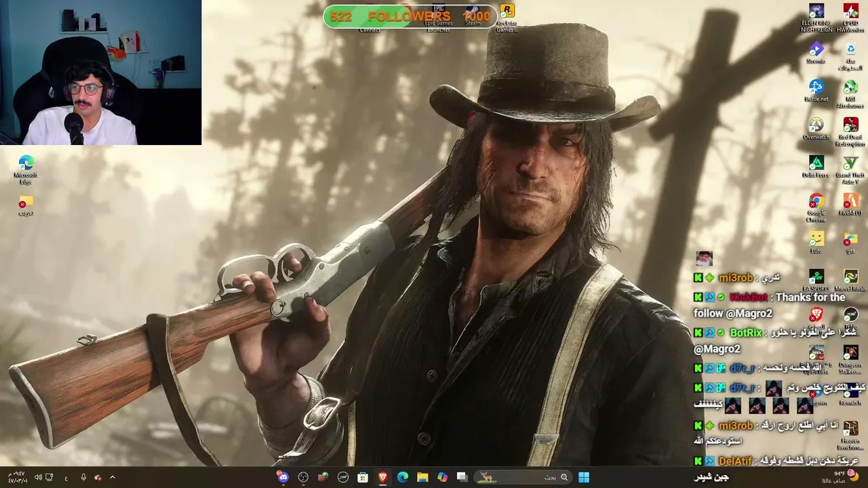Click the streamer webcam overlay

point(100,73)
